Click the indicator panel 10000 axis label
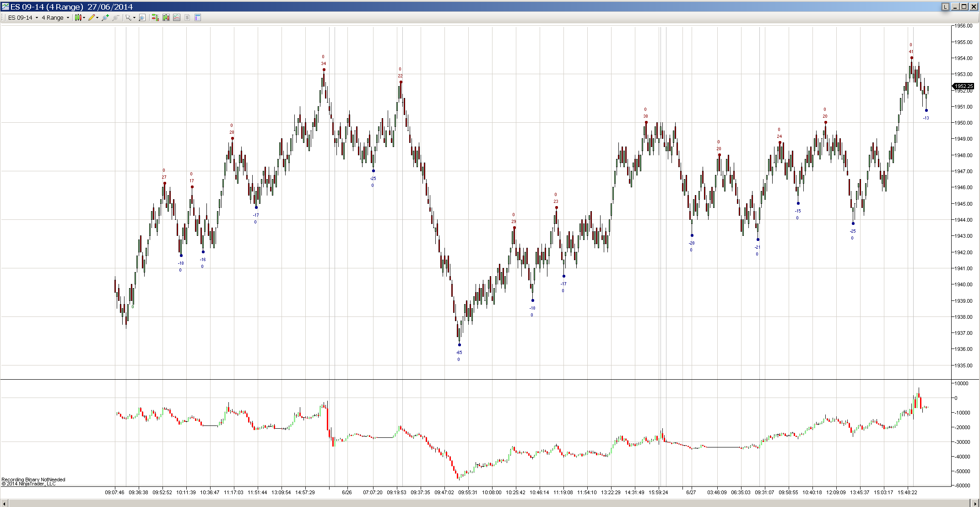Screen dimensions: 980x507 [961, 383]
